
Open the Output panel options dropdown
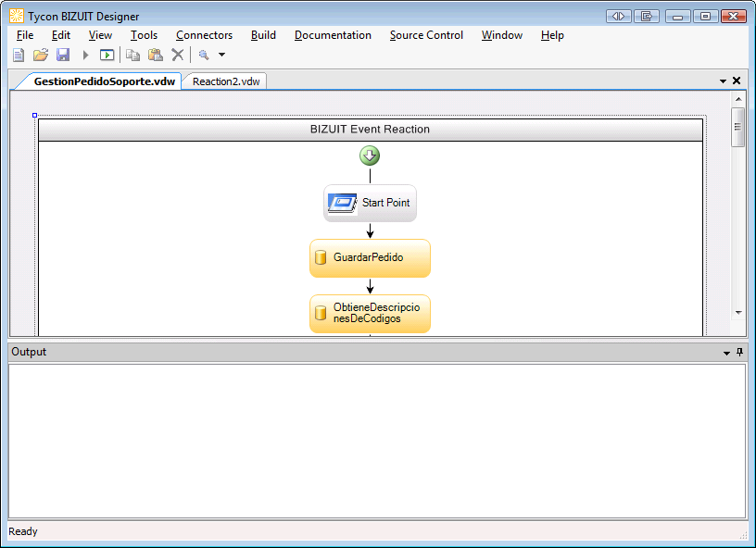coord(726,354)
